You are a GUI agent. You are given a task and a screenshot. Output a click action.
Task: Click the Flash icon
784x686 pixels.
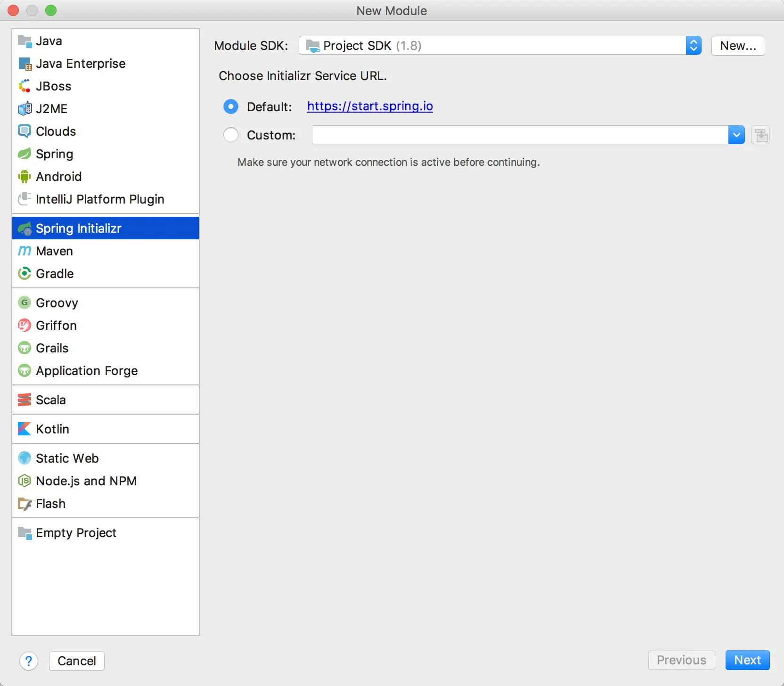pos(24,504)
